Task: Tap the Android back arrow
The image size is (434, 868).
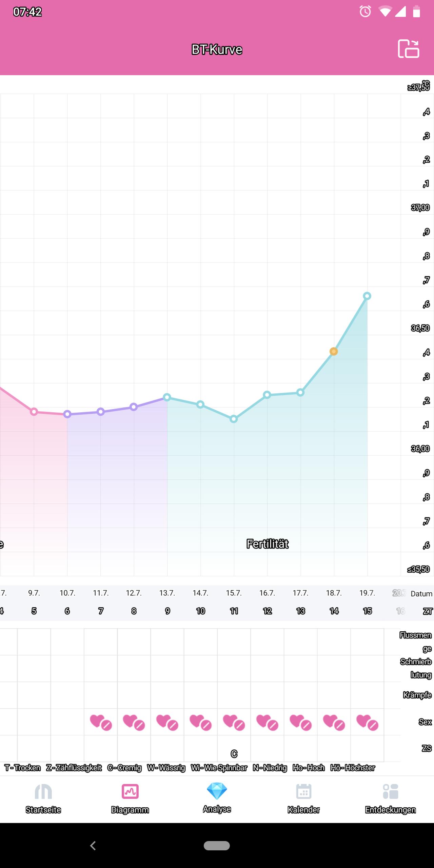Action: [x=93, y=846]
